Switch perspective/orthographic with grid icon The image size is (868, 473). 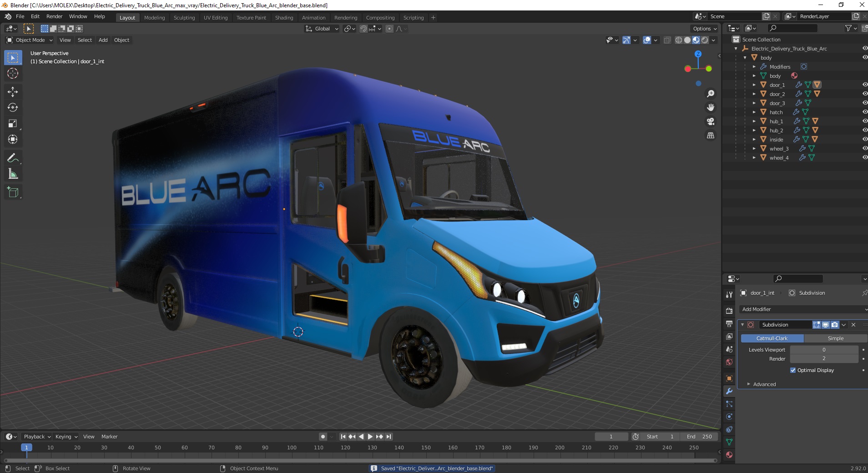click(x=710, y=135)
